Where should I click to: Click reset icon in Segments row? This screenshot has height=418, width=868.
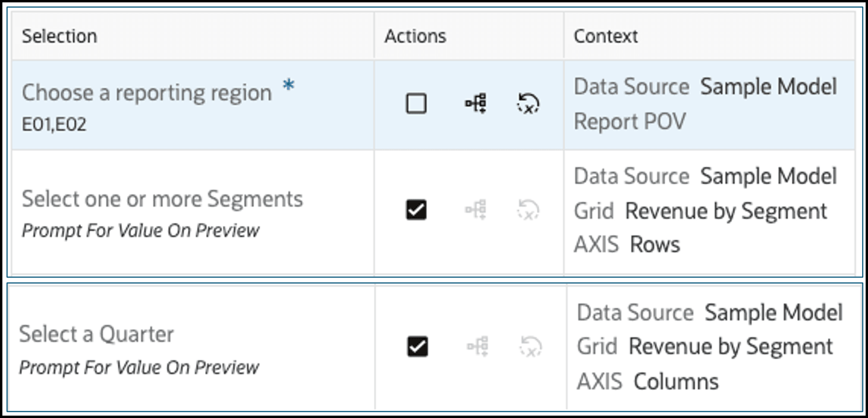pyautogui.click(x=527, y=210)
